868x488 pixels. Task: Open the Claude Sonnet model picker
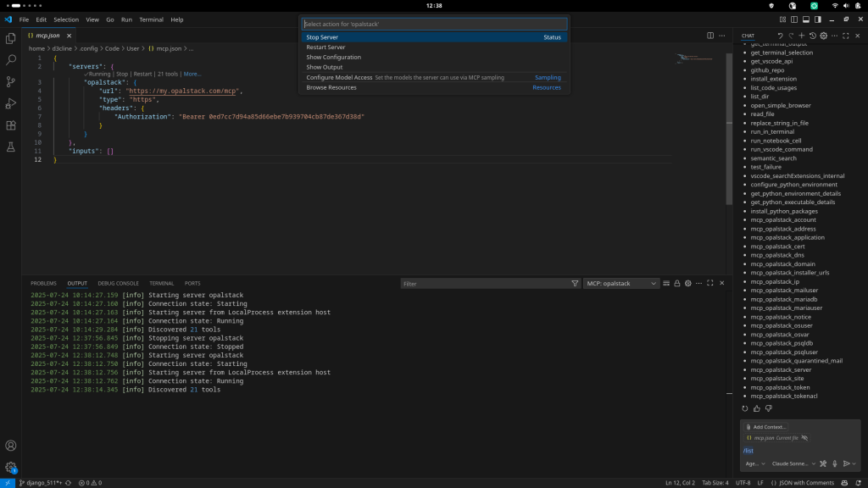click(x=793, y=463)
